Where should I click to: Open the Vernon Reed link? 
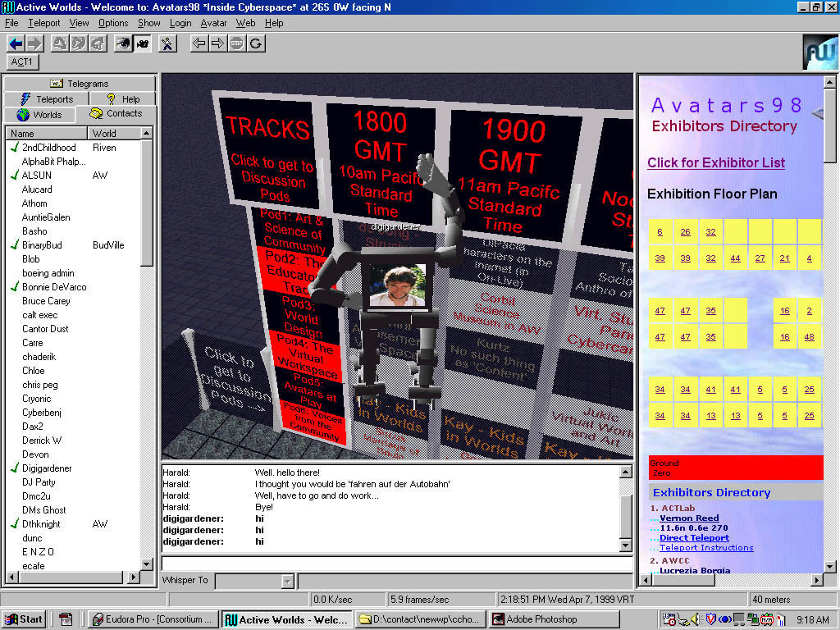coord(689,518)
